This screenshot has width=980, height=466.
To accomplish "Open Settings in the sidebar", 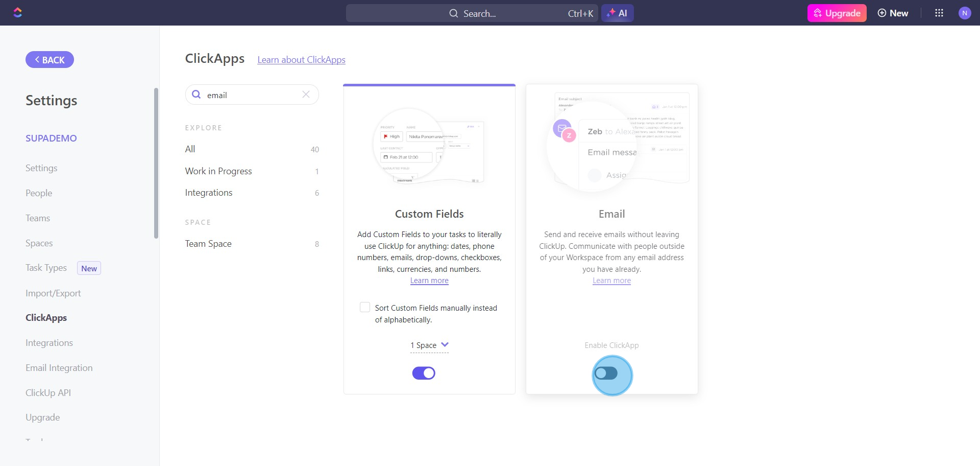I will pos(41,168).
